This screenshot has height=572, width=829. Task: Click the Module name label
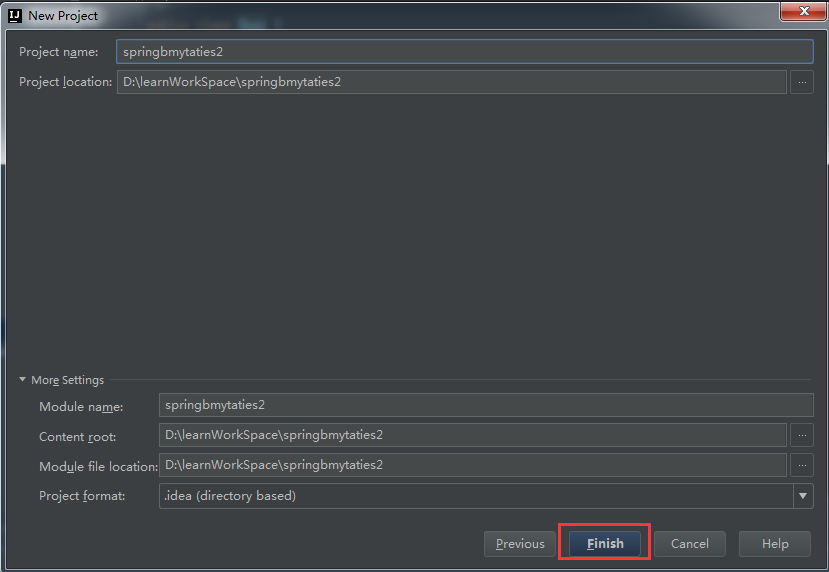81,407
